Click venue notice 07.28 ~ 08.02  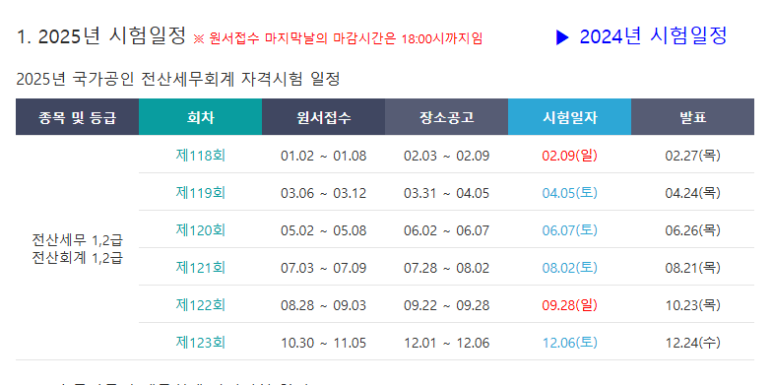tap(447, 268)
